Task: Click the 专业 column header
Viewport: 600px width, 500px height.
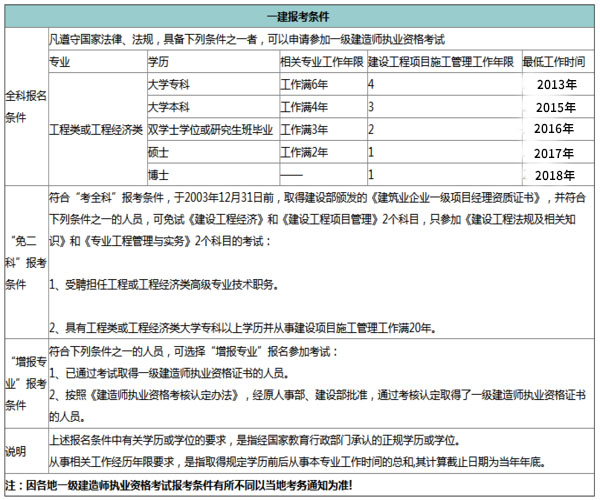Action: tap(61, 62)
